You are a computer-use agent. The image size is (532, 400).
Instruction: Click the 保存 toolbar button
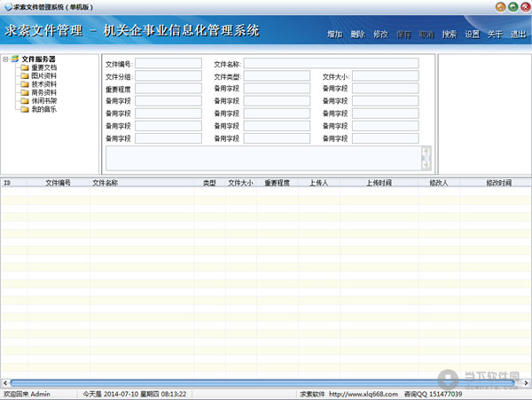click(x=403, y=35)
